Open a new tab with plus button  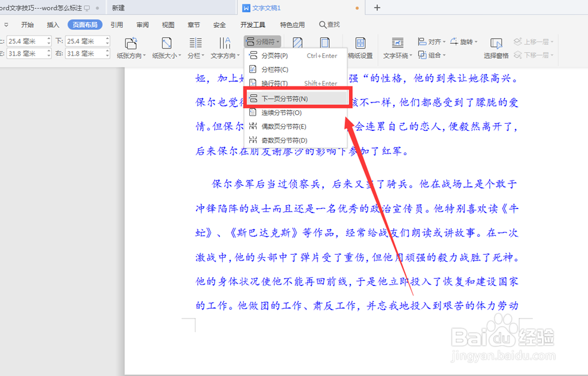(377, 8)
